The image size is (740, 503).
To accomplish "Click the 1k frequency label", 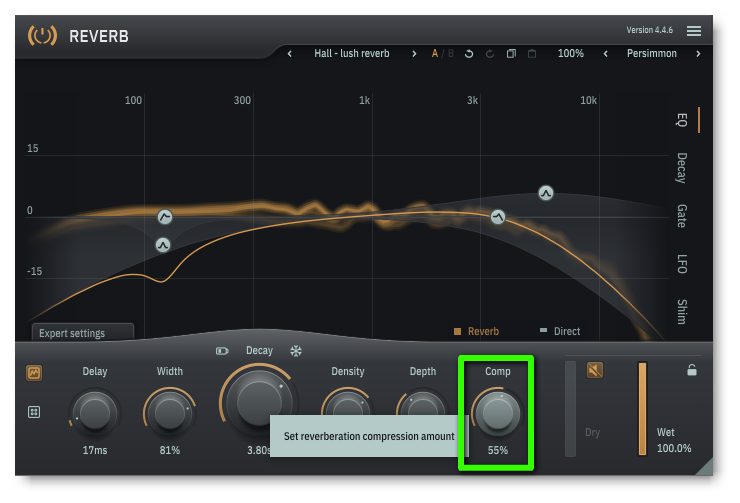I will 364,100.
